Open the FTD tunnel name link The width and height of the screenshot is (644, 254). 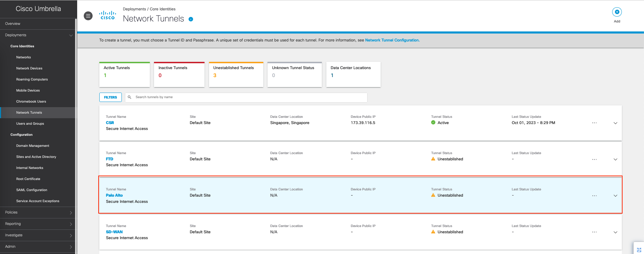pos(109,159)
